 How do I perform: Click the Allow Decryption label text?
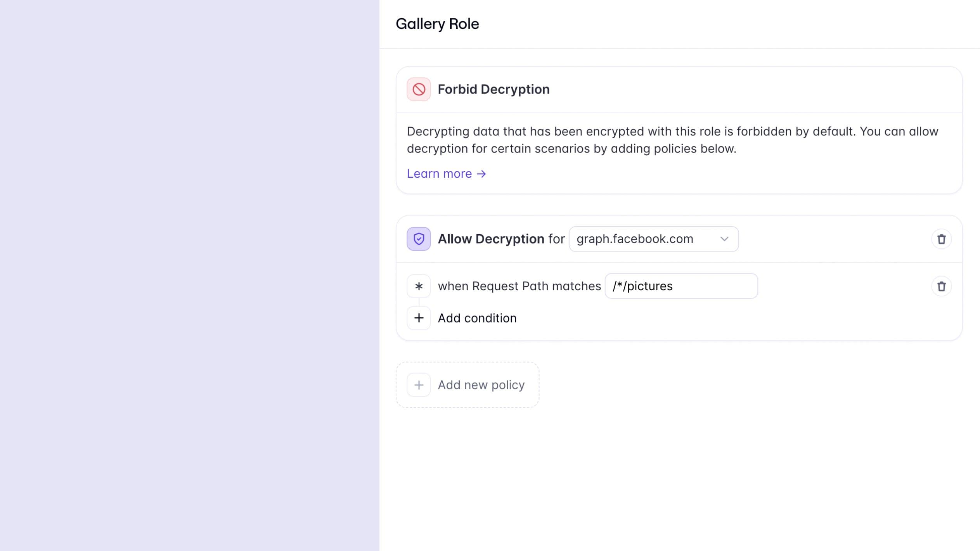[491, 239]
